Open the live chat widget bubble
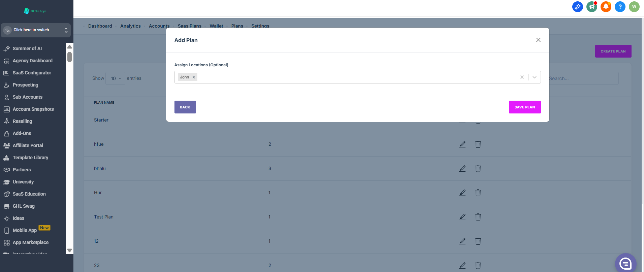 (x=626, y=263)
